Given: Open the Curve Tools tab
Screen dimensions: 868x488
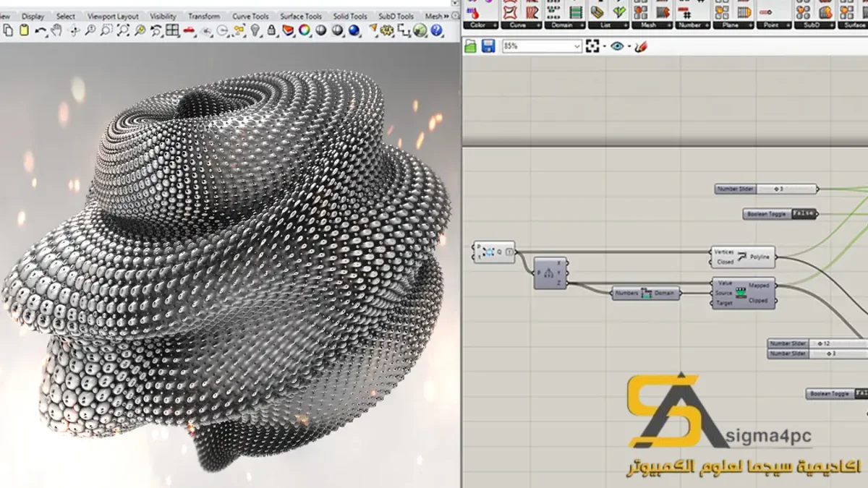Looking at the screenshot, I should tap(250, 16).
